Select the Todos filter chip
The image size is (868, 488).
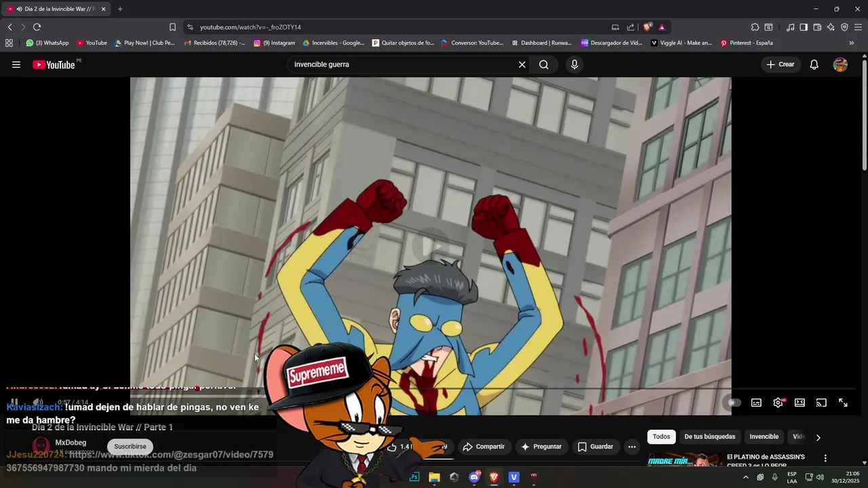(661, 437)
